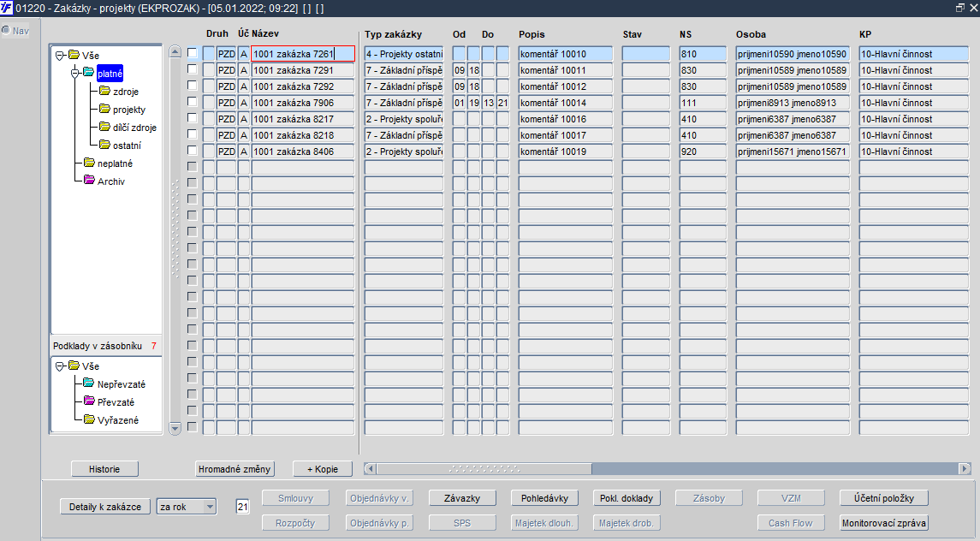Collapse the lower Vše tree node
Screen dimensions: 980x541
point(60,366)
